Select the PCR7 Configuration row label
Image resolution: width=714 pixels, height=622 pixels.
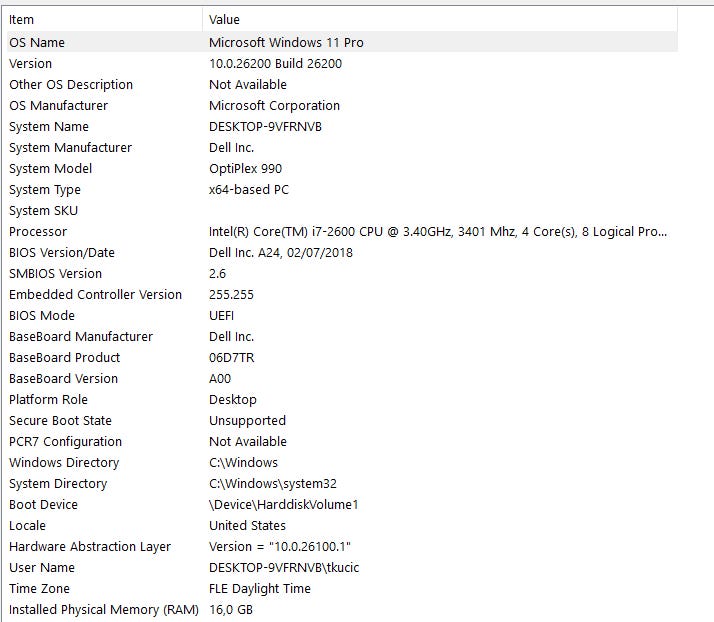coord(66,441)
